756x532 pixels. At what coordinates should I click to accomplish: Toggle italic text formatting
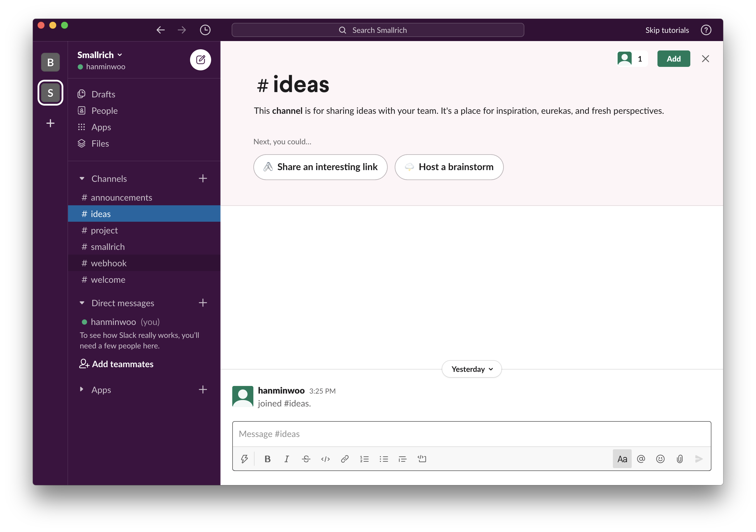[287, 459]
